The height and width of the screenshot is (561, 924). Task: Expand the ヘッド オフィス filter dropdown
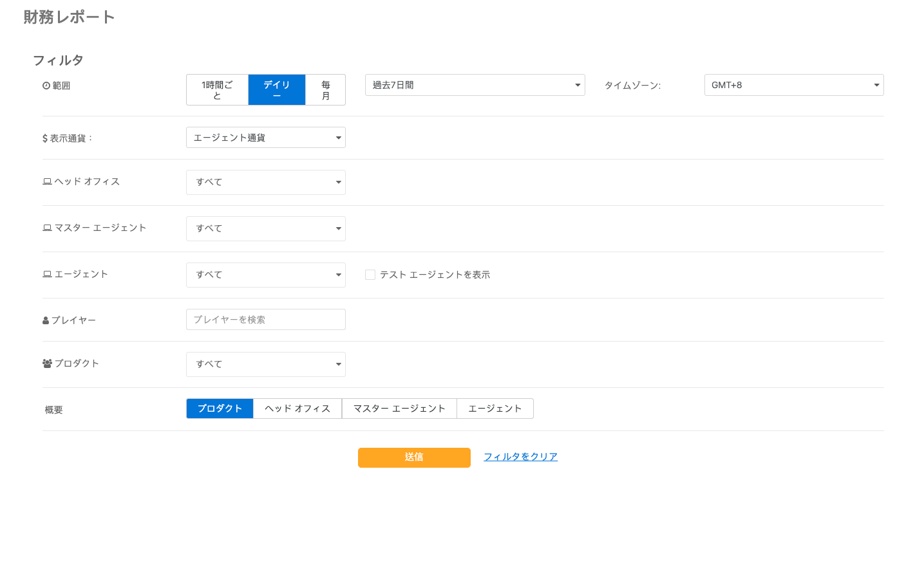click(x=265, y=182)
